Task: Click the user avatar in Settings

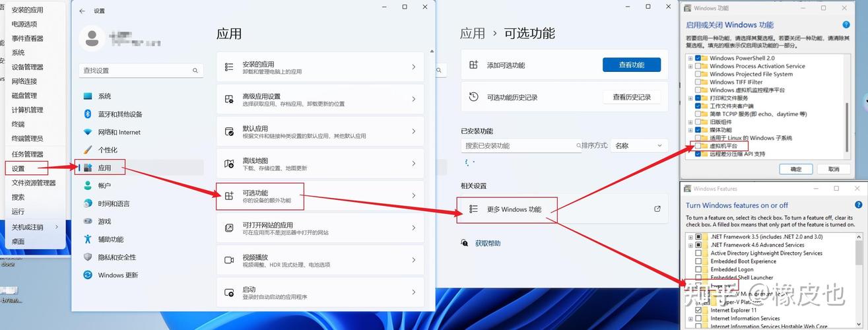Action: (x=92, y=38)
